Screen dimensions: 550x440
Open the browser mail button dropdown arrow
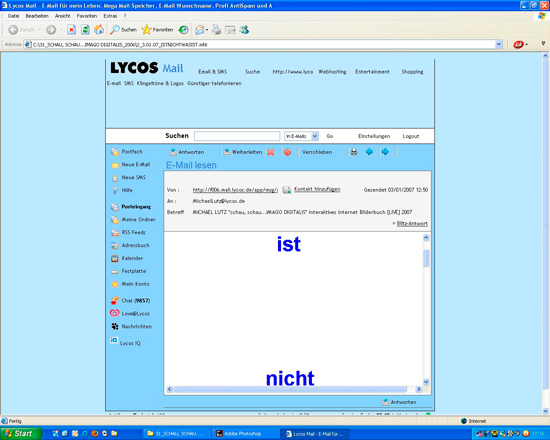[x=207, y=30]
